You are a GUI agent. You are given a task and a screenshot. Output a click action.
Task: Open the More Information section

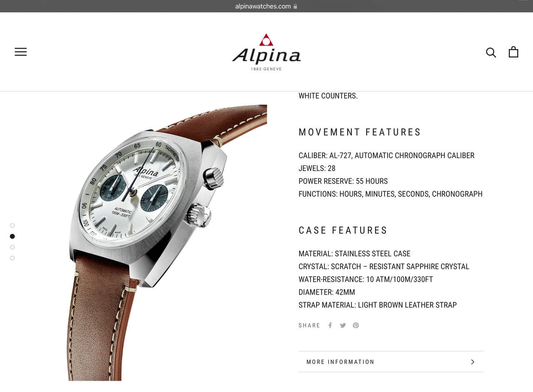tap(391, 362)
